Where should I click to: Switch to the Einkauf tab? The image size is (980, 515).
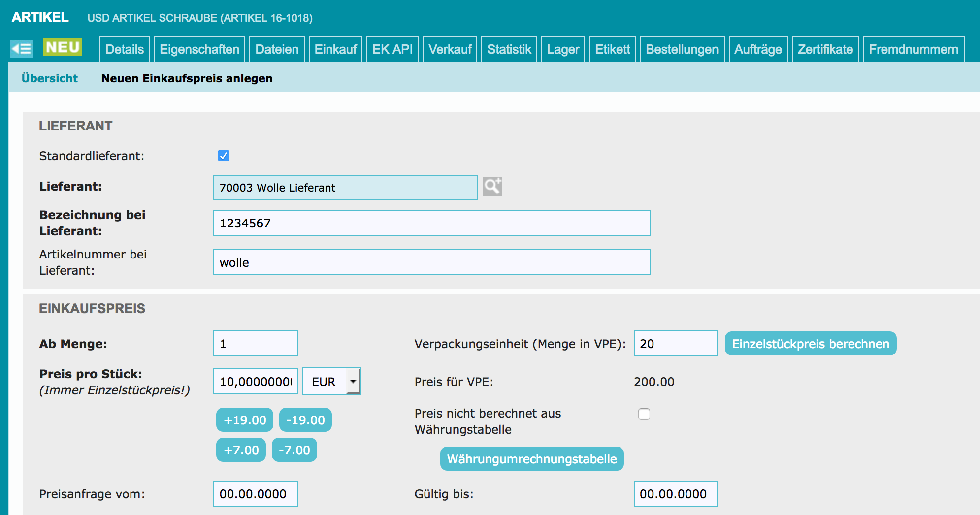pos(335,49)
